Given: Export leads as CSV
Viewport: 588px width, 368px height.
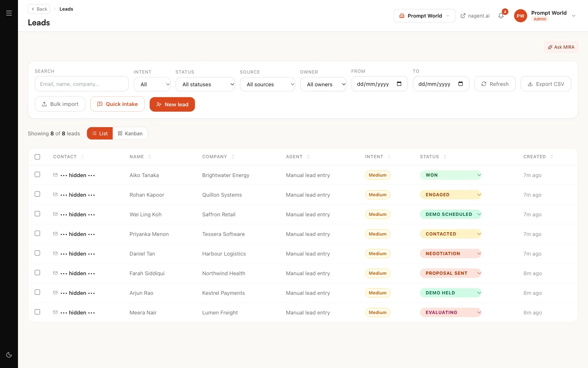Looking at the screenshot, I should [x=546, y=84].
